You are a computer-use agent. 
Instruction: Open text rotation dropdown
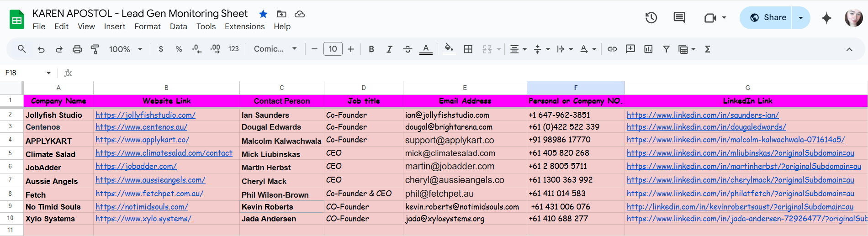tap(588, 49)
